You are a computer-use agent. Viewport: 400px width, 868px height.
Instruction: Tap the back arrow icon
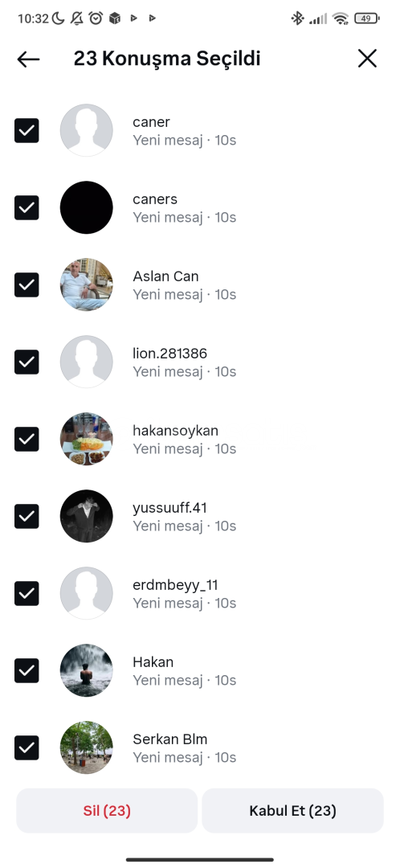pyautogui.click(x=28, y=59)
